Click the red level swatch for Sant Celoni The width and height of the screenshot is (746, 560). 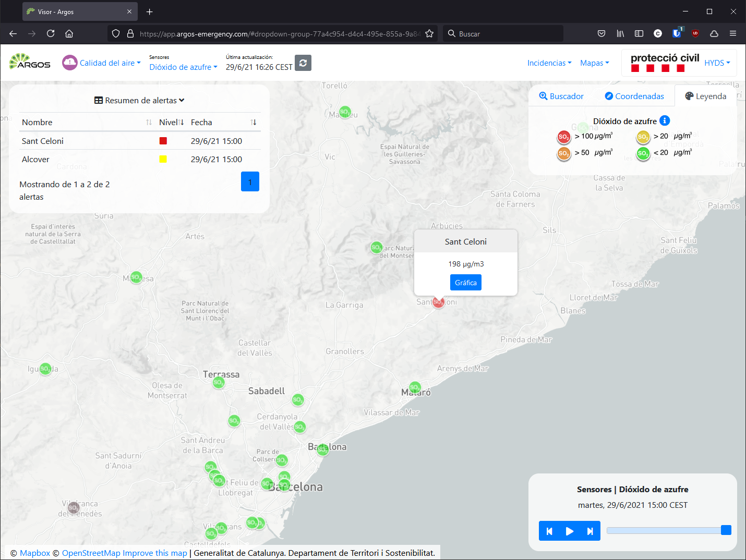click(x=163, y=141)
